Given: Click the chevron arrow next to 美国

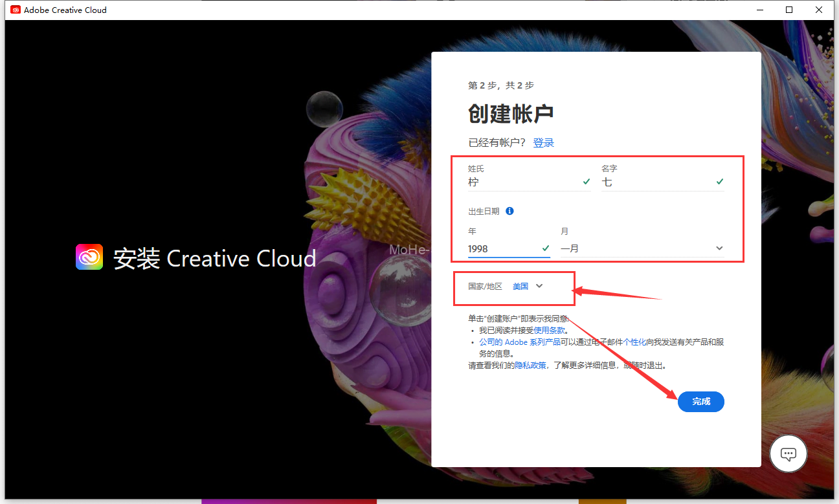Looking at the screenshot, I should (x=539, y=286).
